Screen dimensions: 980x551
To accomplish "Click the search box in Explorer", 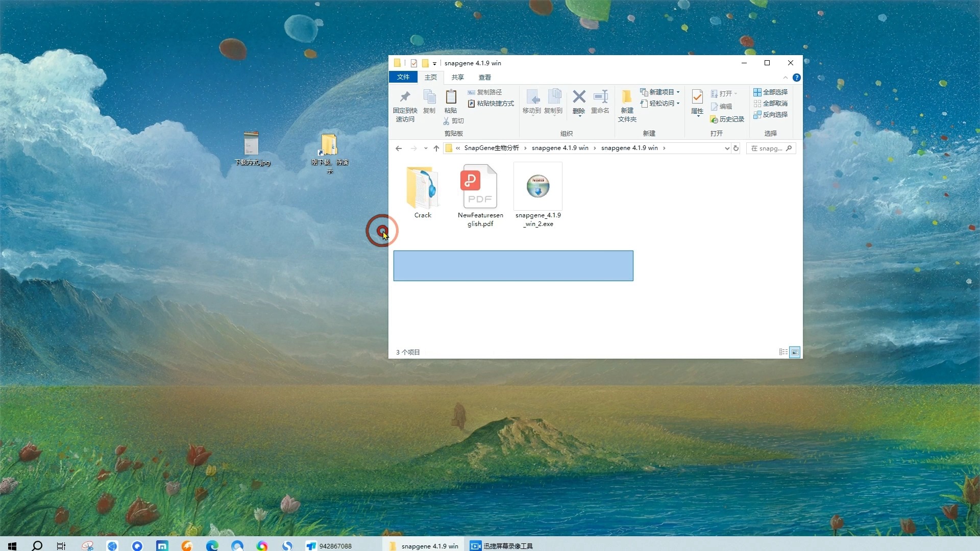I will [x=771, y=148].
